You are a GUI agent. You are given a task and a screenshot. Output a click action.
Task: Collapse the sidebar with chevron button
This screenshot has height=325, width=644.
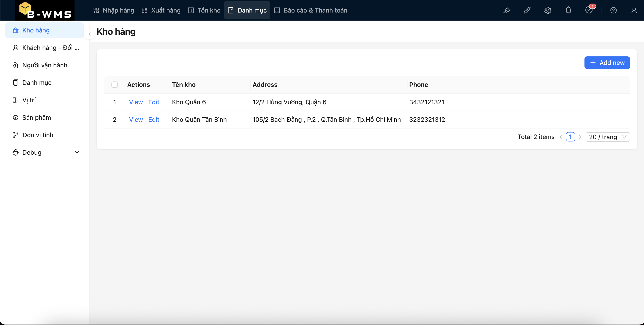[x=90, y=34]
